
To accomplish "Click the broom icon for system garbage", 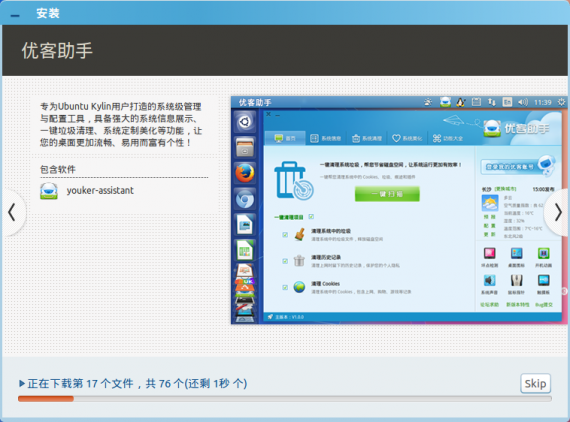I will pos(300,234).
